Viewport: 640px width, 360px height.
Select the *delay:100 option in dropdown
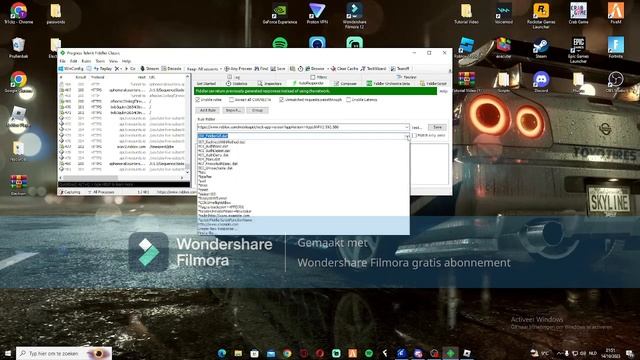pyautogui.click(x=303, y=194)
